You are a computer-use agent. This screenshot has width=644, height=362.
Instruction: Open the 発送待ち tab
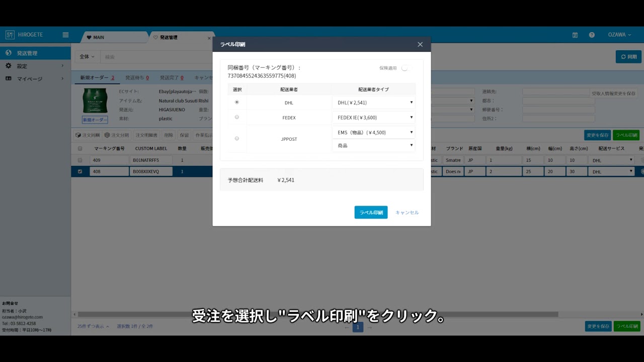(137, 78)
